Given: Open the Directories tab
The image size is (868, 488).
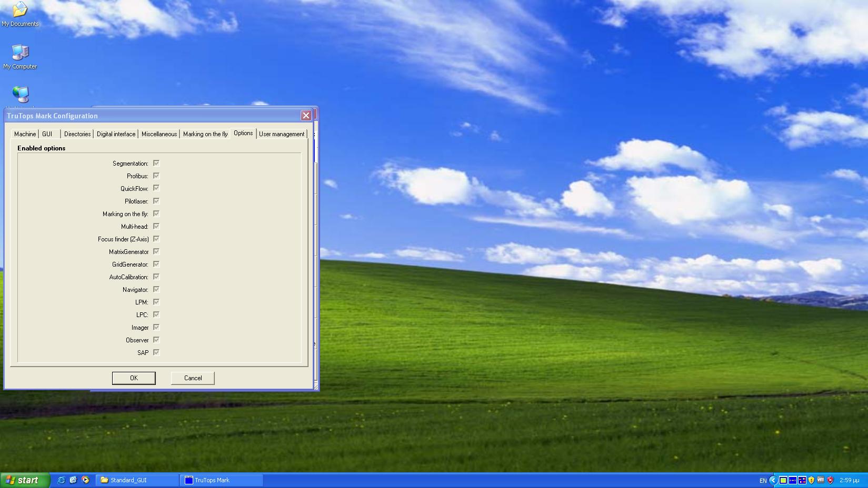Looking at the screenshot, I should click(77, 134).
